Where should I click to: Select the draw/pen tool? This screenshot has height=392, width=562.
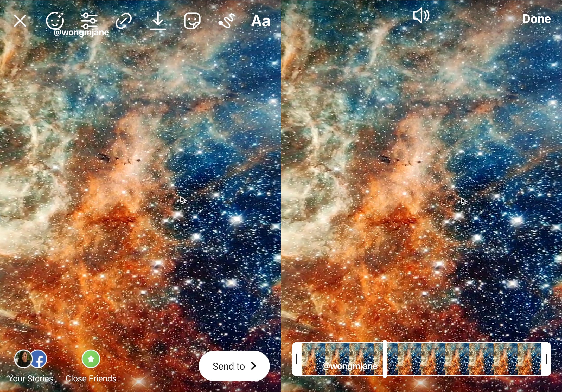(x=225, y=20)
